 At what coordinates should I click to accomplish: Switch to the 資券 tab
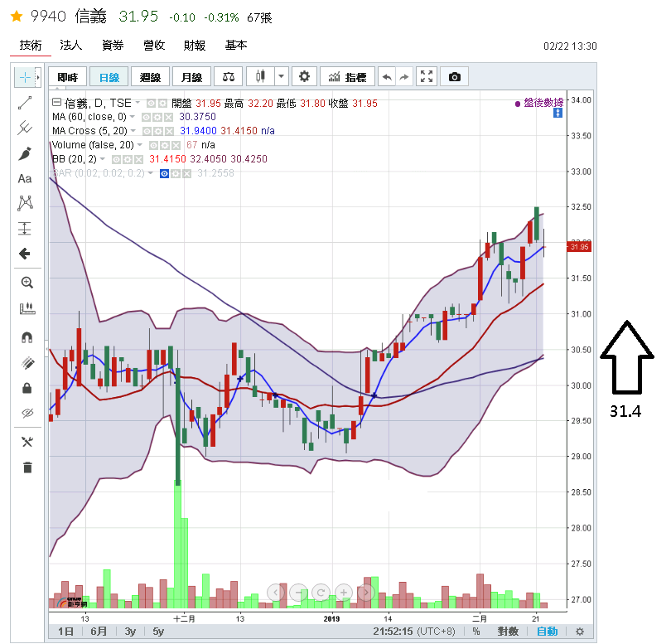pos(113,46)
